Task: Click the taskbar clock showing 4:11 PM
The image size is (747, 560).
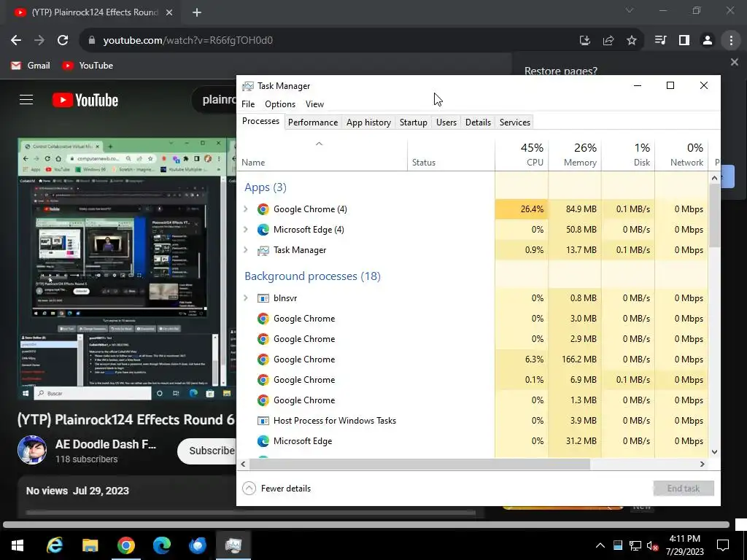Action: click(684, 545)
